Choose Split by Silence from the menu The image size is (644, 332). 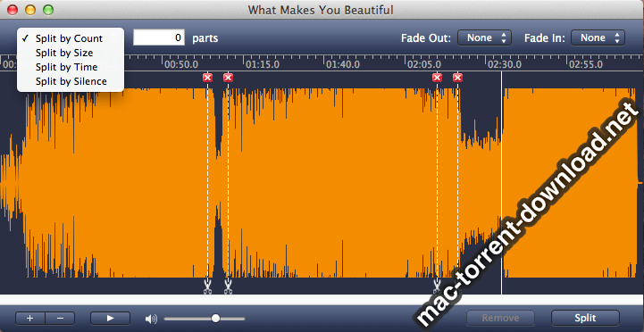[x=71, y=82]
